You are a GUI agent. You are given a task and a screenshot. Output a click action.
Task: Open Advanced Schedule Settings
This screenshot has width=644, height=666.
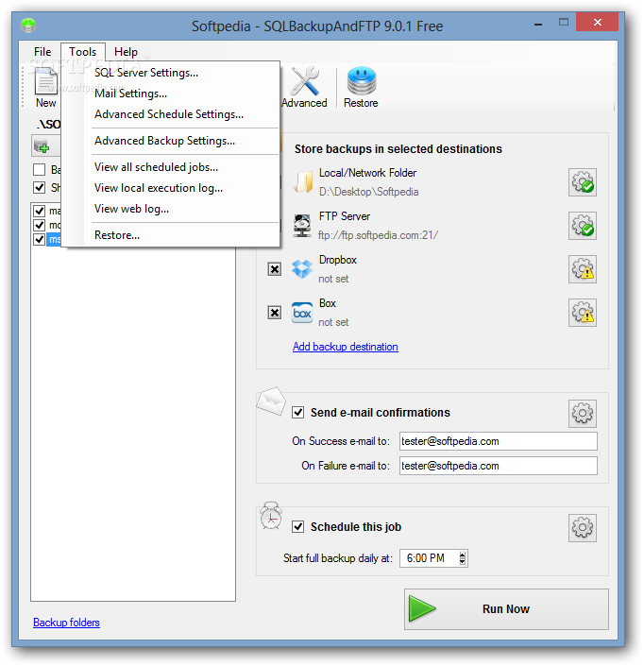[169, 114]
